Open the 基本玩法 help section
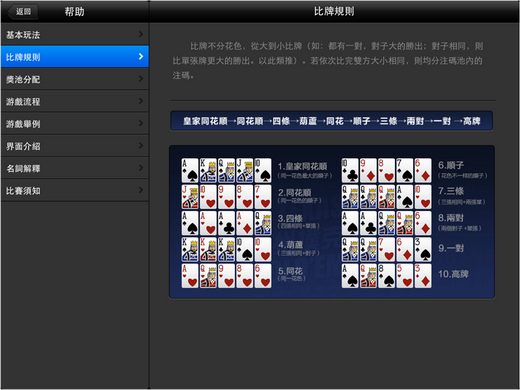 (x=75, y=34)
